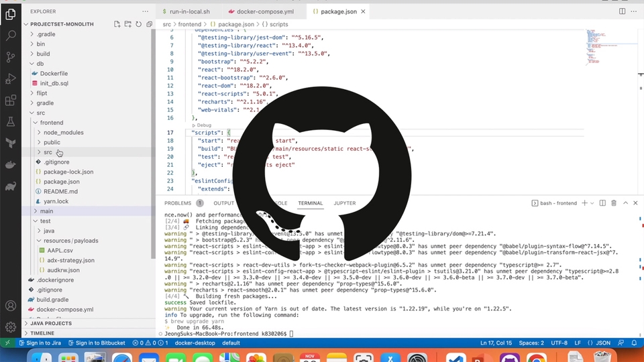Open the Manage gear icon
This screenshot has height=362, width=644.
11,326
